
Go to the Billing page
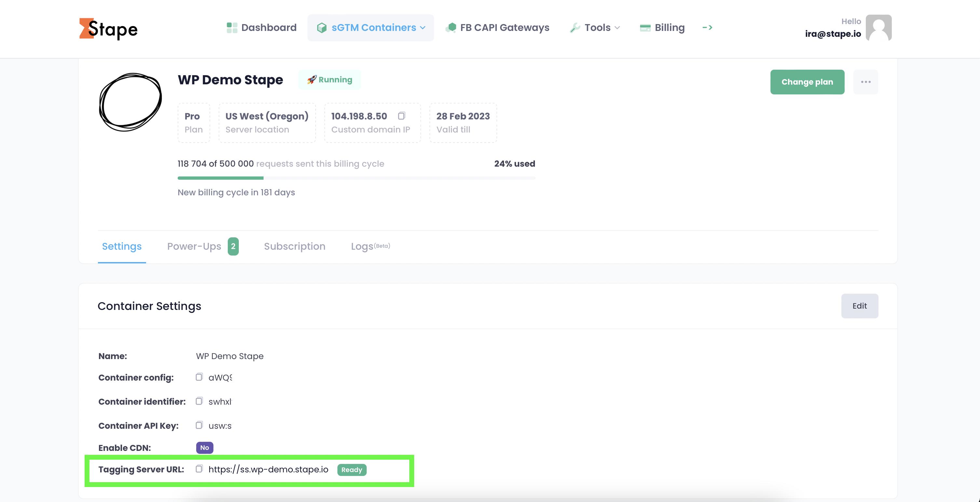(x=662, y=27)
